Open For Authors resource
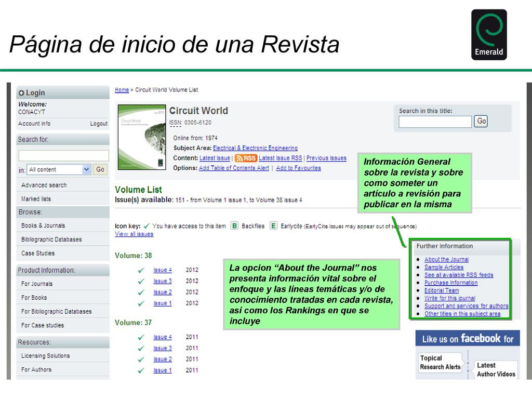532x399 pixels. click(36, 370)
